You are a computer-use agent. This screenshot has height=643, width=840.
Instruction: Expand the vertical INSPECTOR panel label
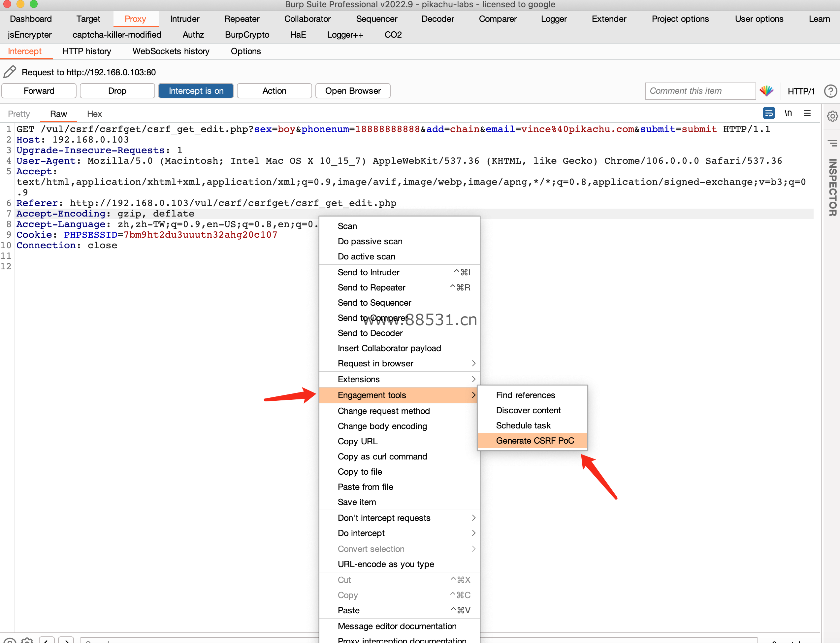832,187
